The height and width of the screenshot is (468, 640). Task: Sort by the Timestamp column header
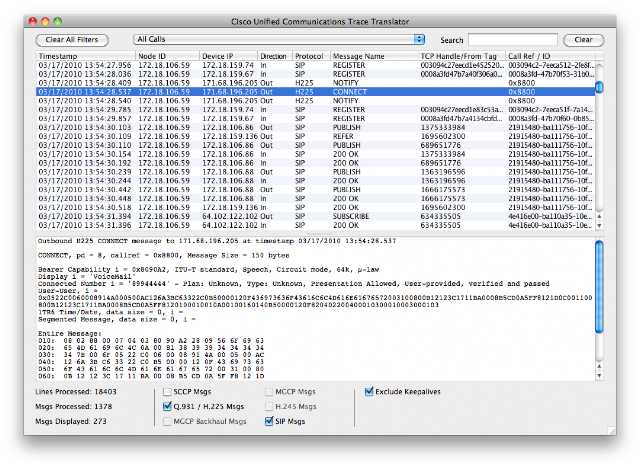point(86,56)
